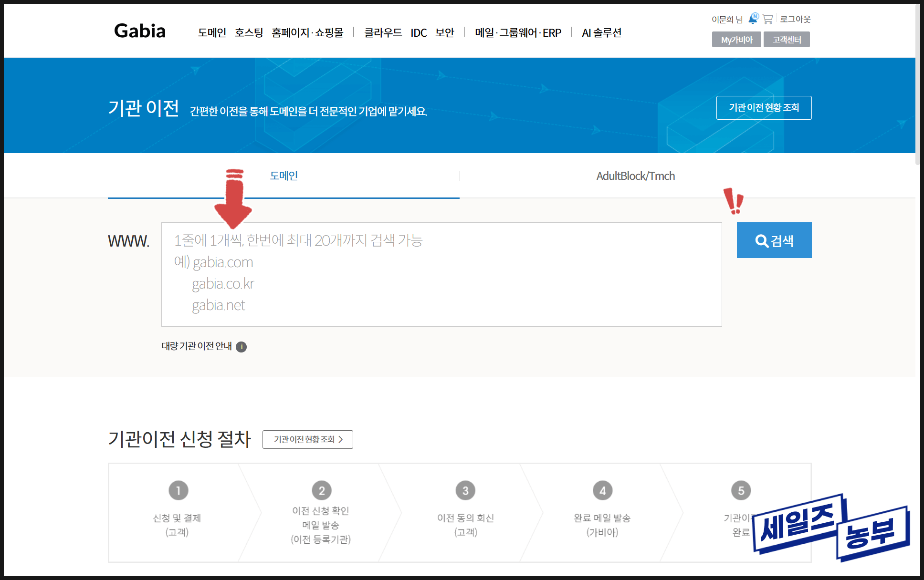Click the notification bell icon
The width and height of the screenshot is (924, 580).
coord(753,19)
